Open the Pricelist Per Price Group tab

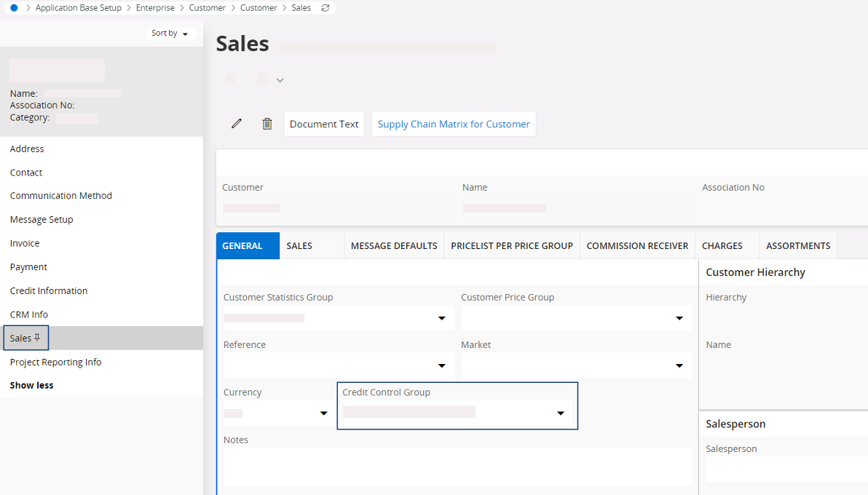click(x=511, y=246)
